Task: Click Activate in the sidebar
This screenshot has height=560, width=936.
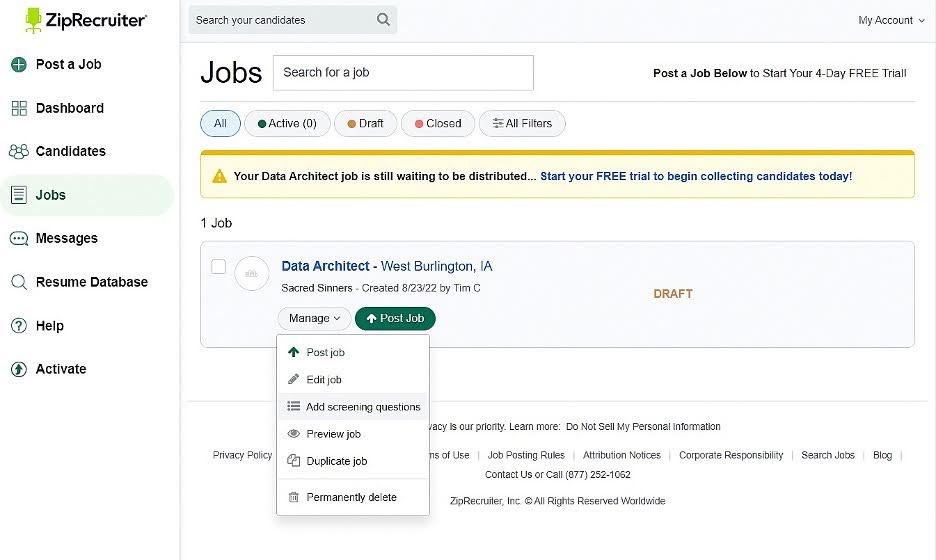Action: click(60, 369)
